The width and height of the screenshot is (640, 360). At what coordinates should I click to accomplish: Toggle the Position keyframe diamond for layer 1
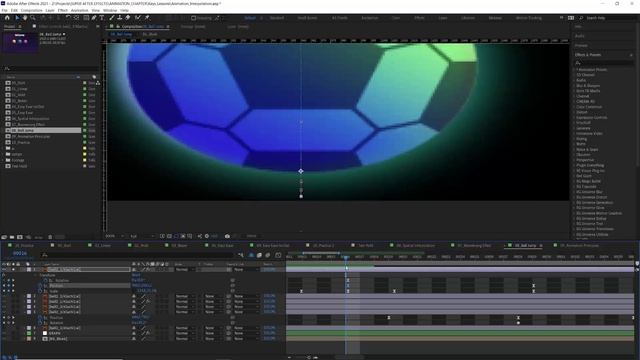click(x=9, y=286)
